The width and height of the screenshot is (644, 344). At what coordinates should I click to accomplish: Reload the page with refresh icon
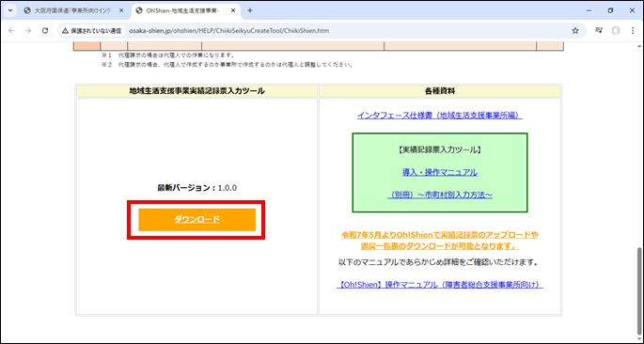pos(45,31)
